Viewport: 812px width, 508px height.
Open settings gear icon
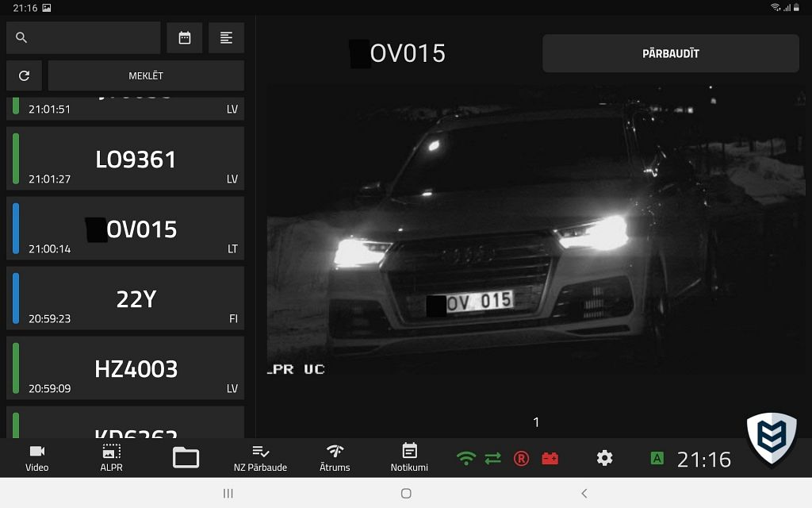click(604, 458)
